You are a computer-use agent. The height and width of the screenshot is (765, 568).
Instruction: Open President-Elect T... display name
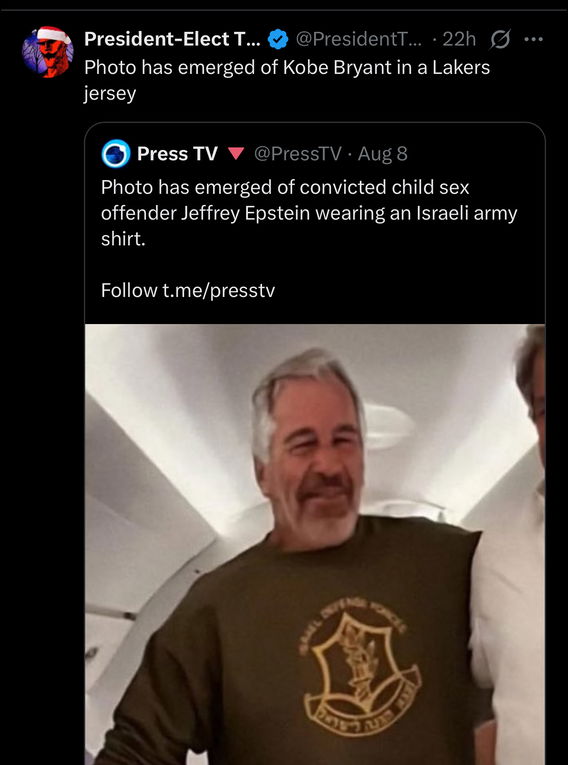(x=172, y=39)
